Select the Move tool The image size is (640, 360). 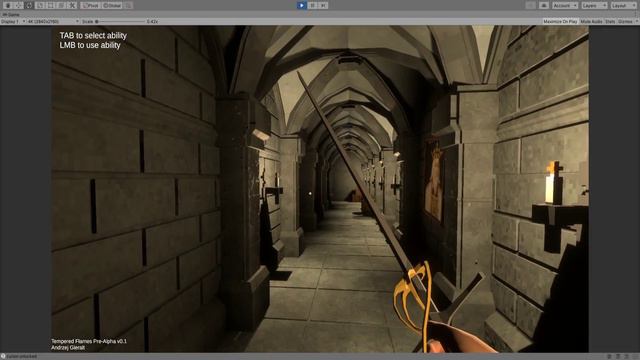18,6
